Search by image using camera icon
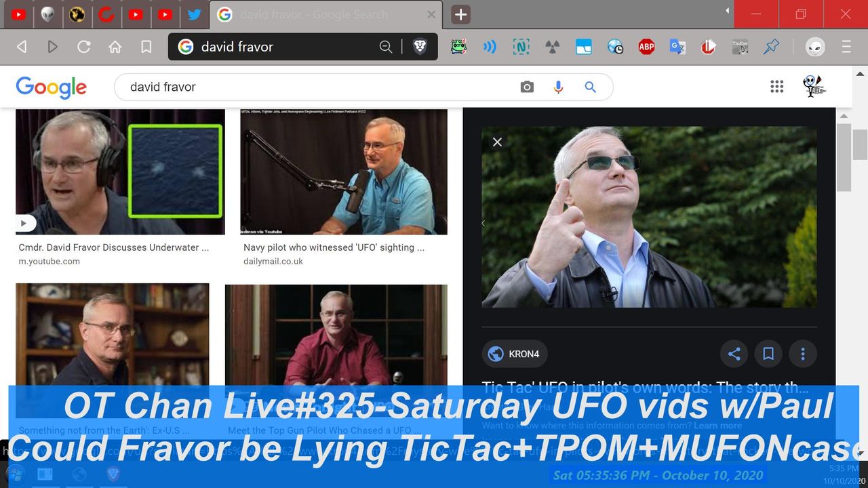Viewport: 868px width, 488px height. [x=527, y=87]
